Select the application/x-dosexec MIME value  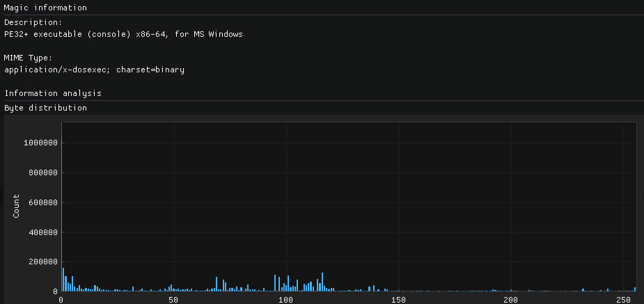tap(95, 70)
